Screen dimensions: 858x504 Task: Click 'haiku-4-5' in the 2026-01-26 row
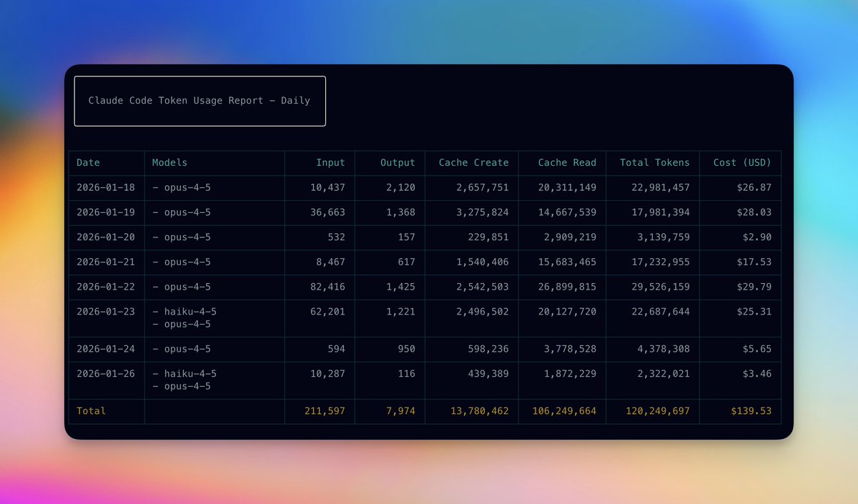tap(191, 374)
